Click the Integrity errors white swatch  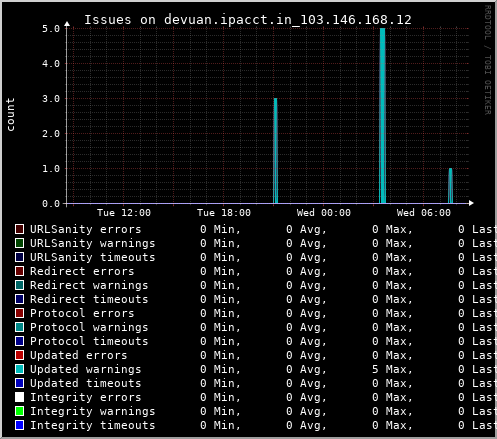point(19,397)
